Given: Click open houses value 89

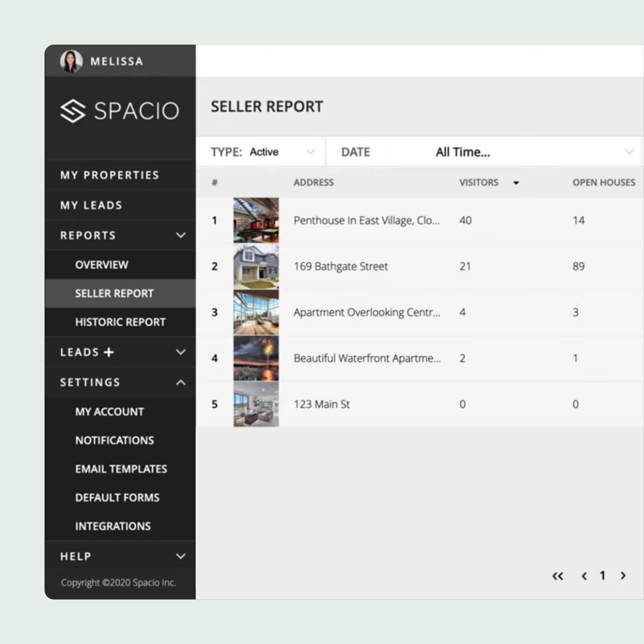Looking at the screenshot, I should click(x=579, y=266).
